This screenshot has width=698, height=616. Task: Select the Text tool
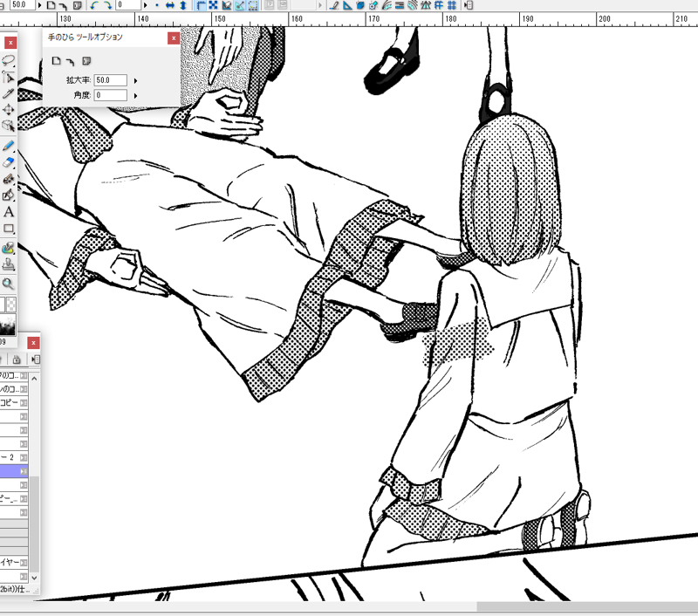tap(8, 212)
